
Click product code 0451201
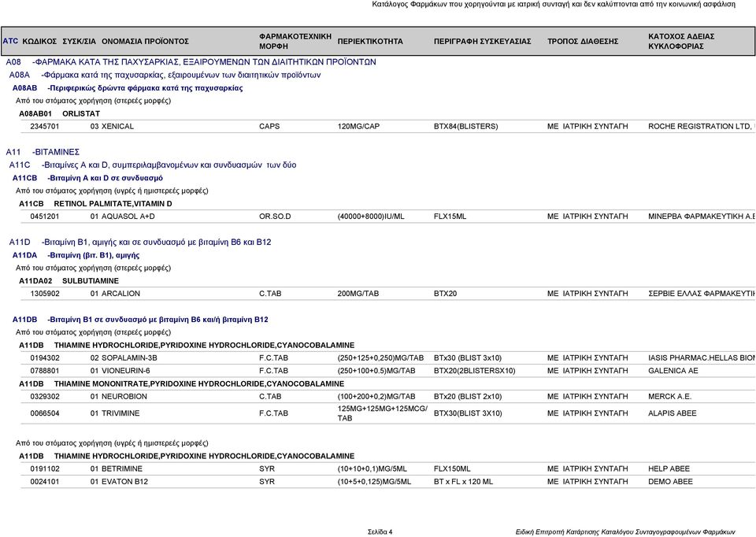(45, 217)
